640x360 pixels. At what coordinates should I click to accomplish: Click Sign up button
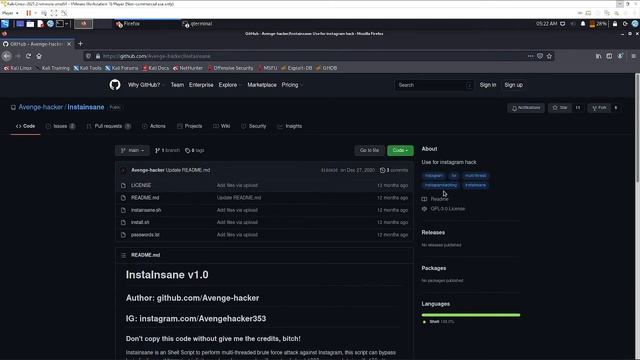[x=513, y=85]
